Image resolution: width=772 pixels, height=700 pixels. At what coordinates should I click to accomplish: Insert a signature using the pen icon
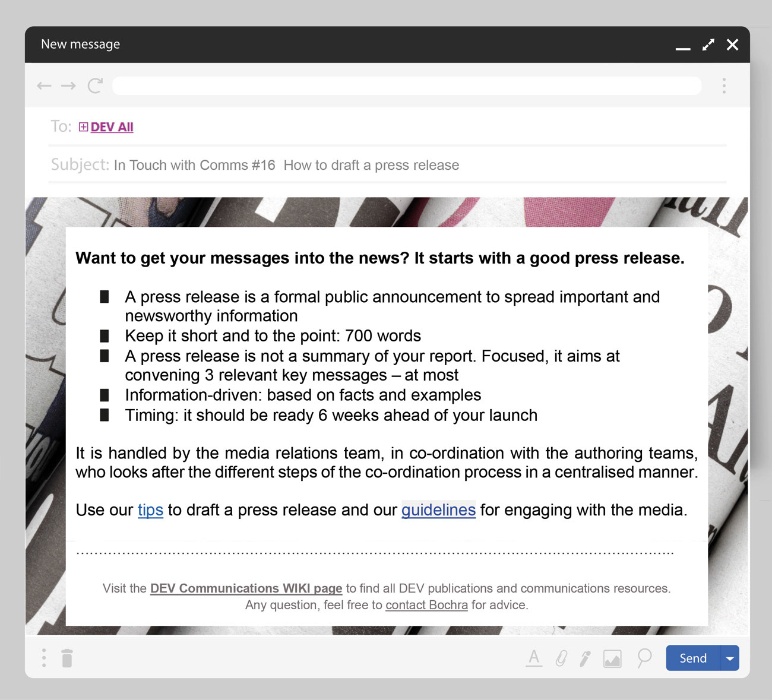click(585, 658)
